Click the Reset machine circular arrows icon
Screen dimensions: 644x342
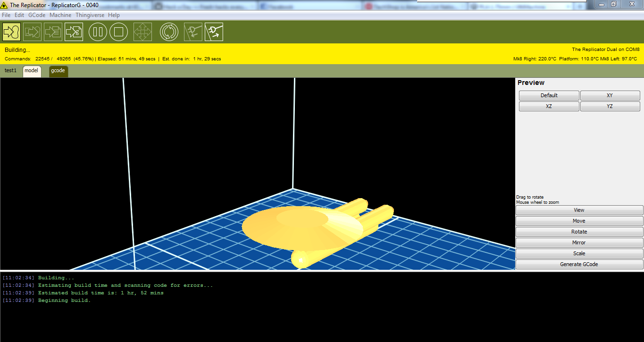(169, 32)
